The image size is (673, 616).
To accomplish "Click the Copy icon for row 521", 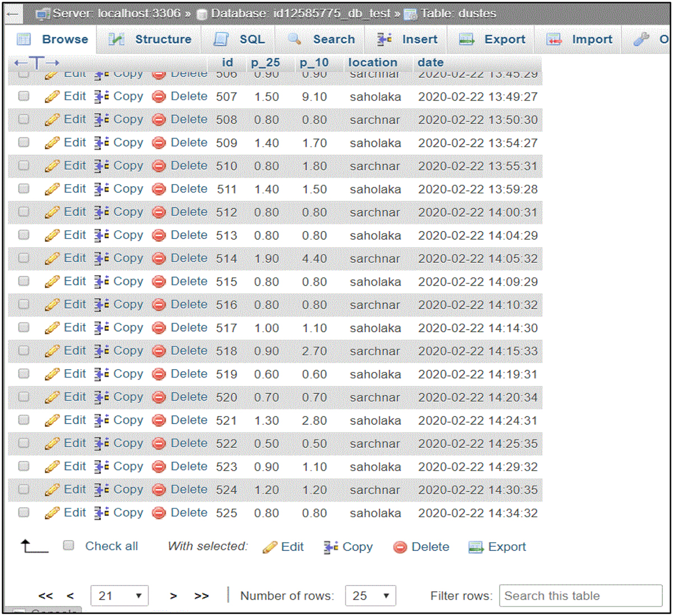I will [102, 420].
